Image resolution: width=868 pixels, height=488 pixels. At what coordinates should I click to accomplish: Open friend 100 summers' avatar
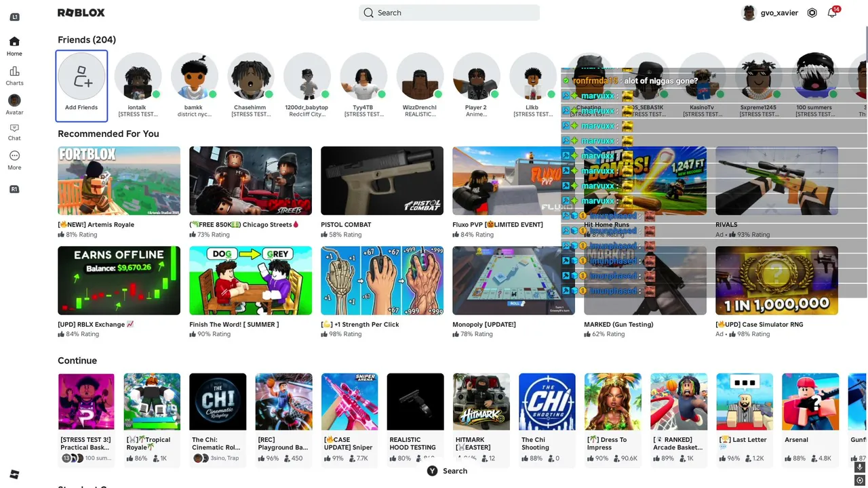(814, 76)
